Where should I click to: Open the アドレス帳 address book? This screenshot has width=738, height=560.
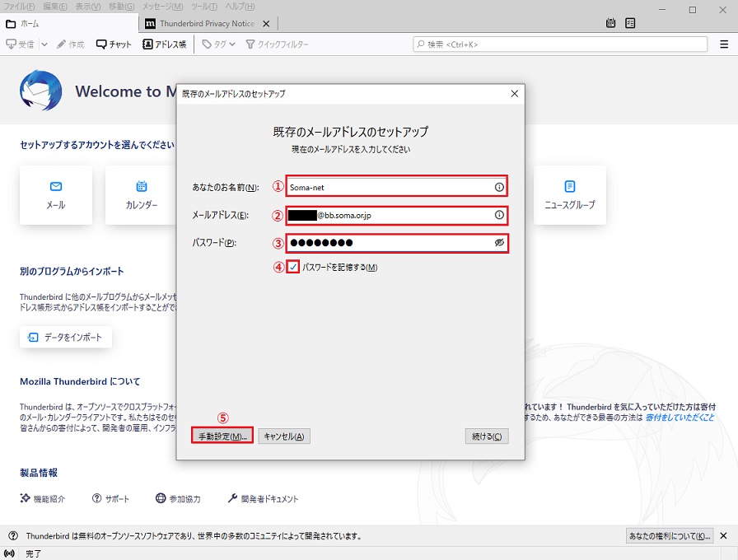[164, 44]
